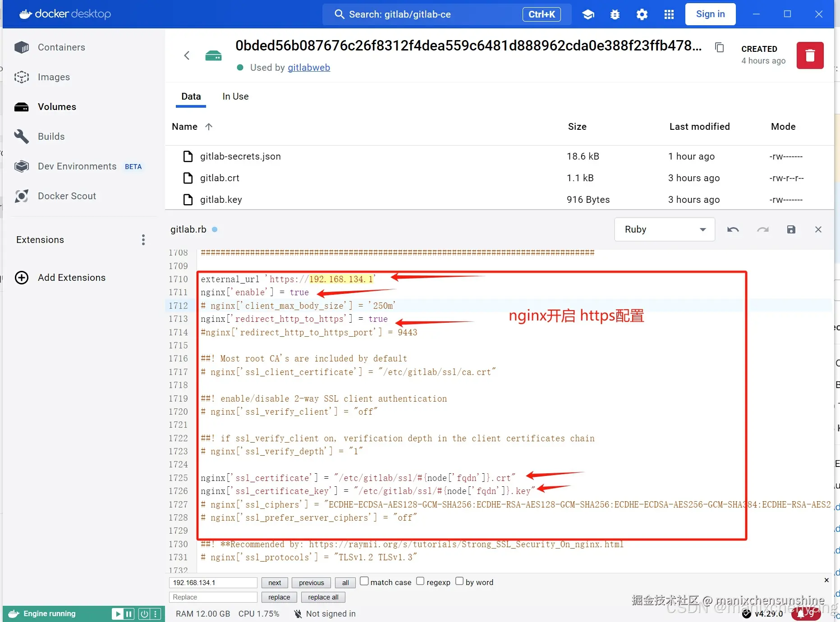Click the all matches button
This screenshot has width=840, height=622.
click(345, 583)
